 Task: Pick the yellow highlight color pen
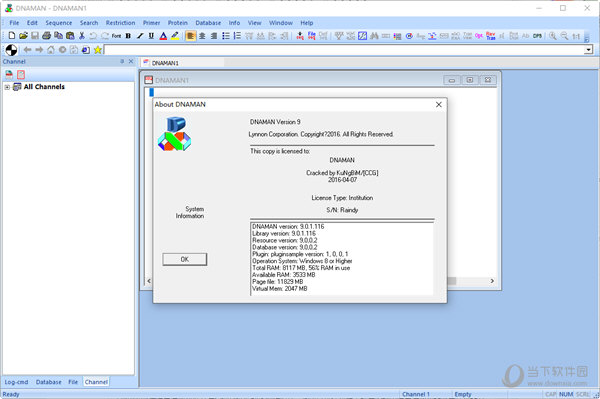click(x=175, y=36)
